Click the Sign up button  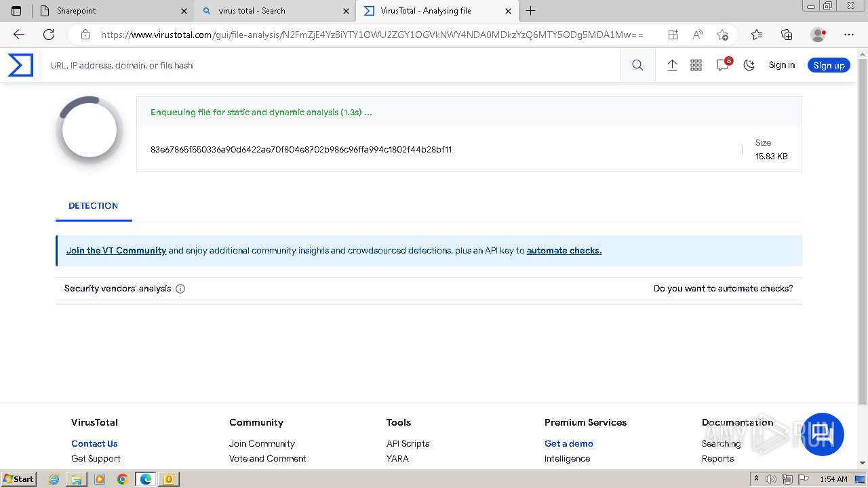point(829,65)
